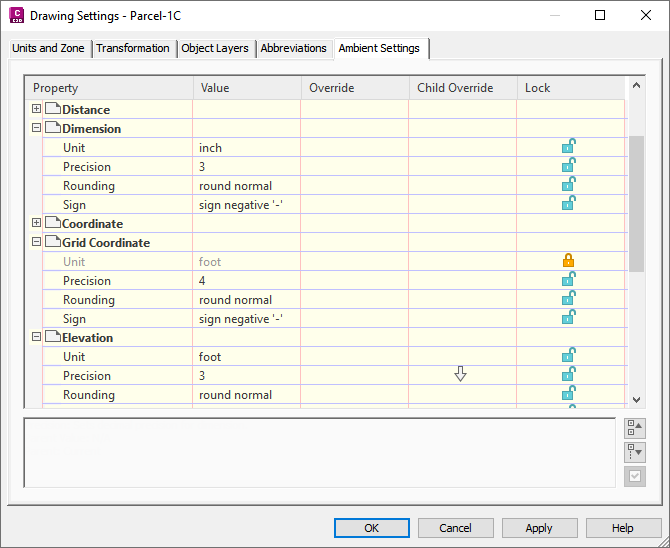The image size is (670, 548).
Task: Click the vertical scrollbar thumb
Action: click(x=636, y=200)
